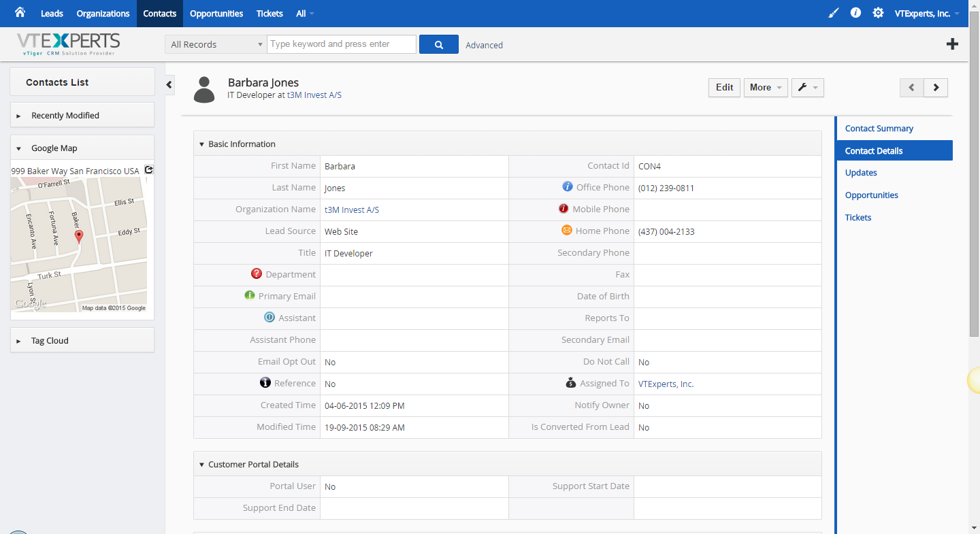Click the share icon above Google Map
980x534 pixels.
(x=149, y=170)
